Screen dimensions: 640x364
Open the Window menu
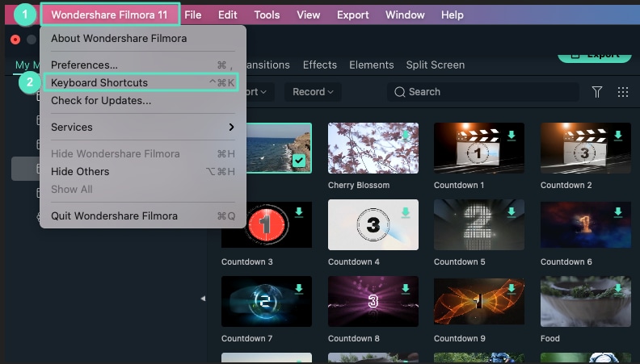pos(405,15)
